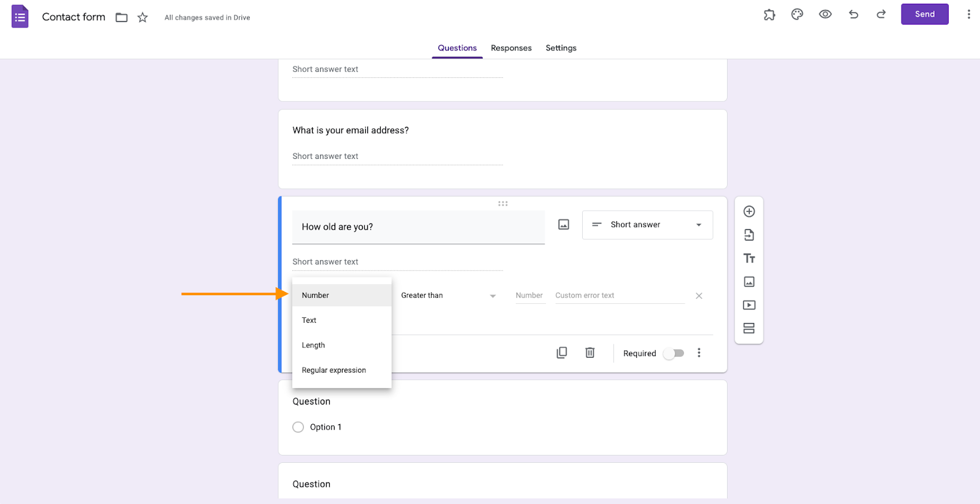Delete the age question with trash icon
Viewport: 980px width, 504px height.
pos(590,353)
